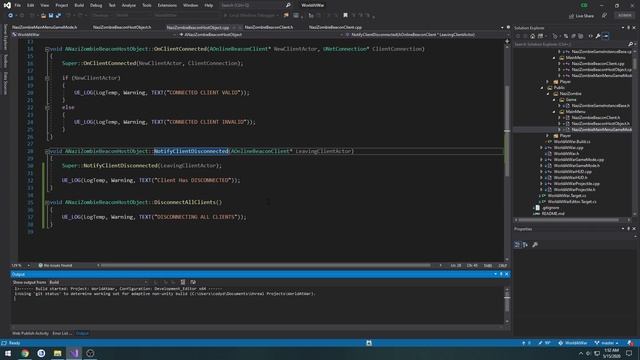
Task: Collapse the Public folder in Solution Explorer
Action: [x=542, y=88]
